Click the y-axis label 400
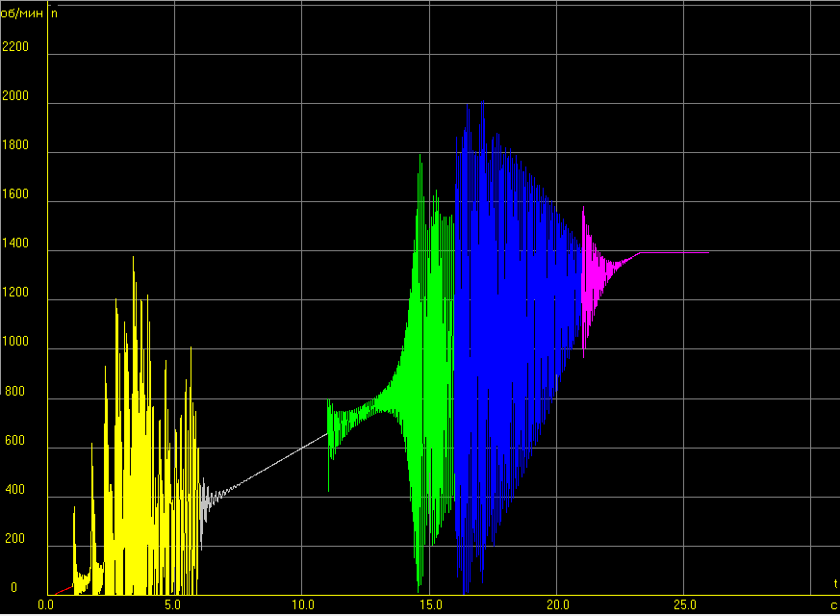840x616 pixels. pos(15,489)
